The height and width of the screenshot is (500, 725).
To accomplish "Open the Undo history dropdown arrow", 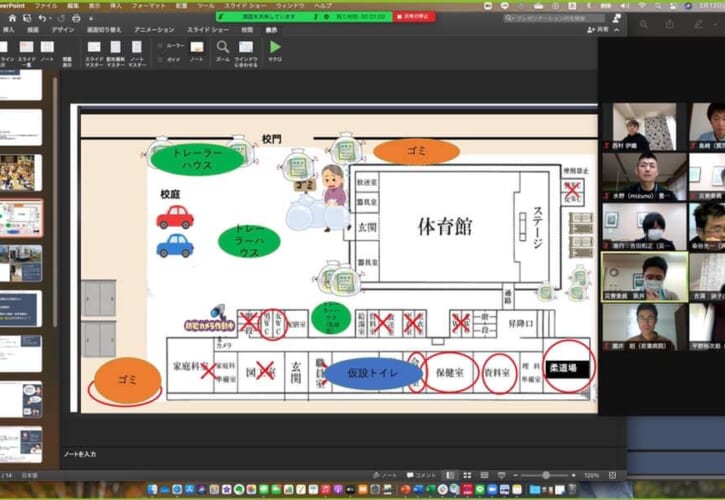I will point(49,19).
